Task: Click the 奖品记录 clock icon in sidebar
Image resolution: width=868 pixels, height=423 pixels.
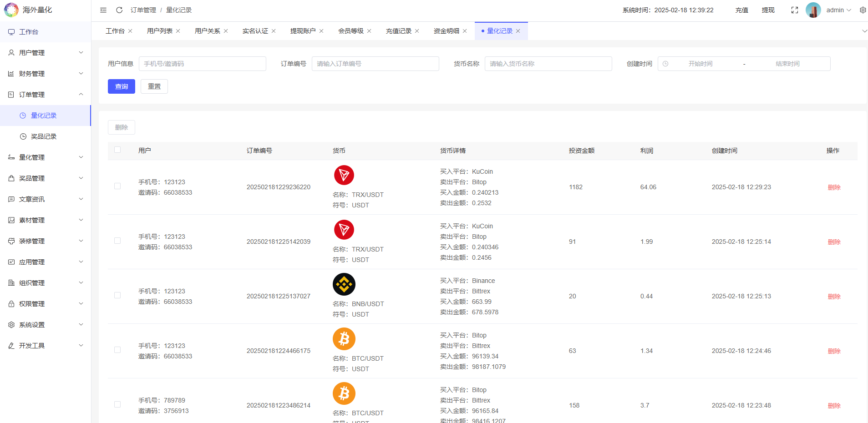Action: 23,136
